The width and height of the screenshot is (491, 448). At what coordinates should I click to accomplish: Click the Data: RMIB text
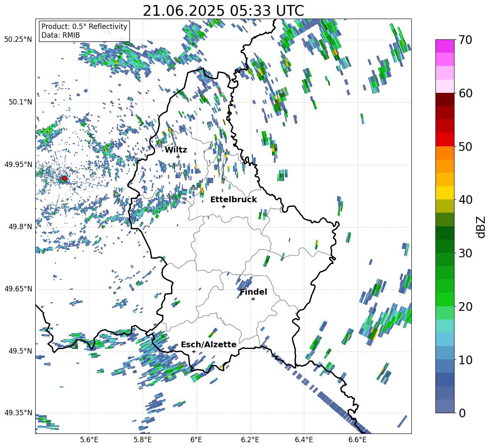click(61, 35)
